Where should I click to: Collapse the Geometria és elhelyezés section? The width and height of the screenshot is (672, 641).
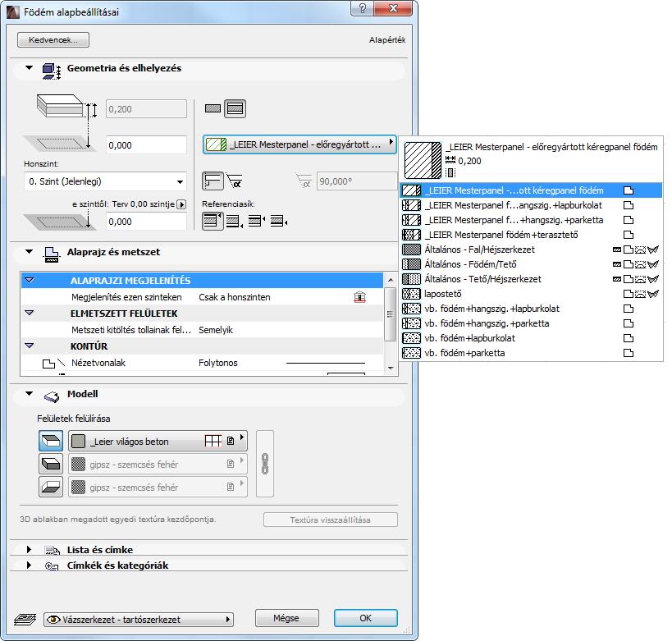[30, 68]
